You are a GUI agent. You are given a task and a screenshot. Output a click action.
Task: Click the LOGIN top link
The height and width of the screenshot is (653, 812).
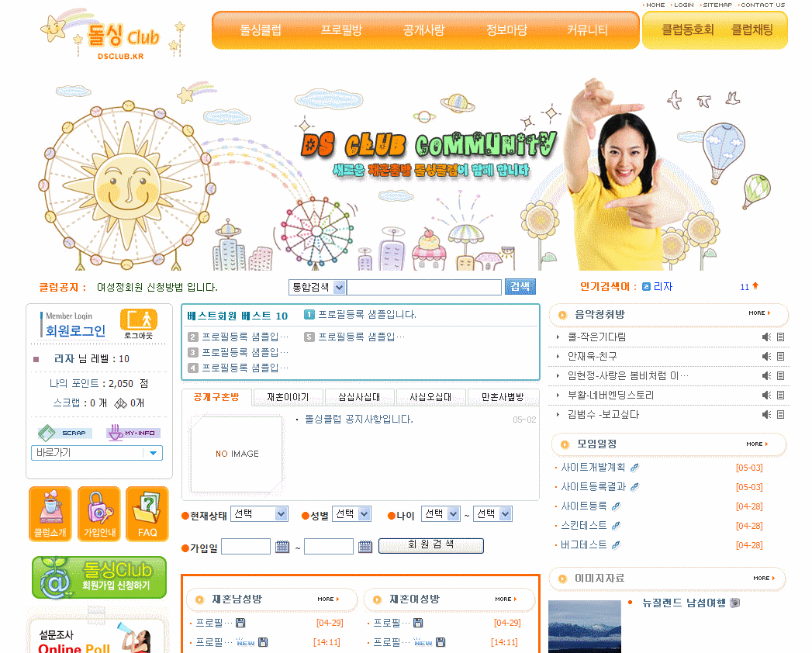pyautogui.click(x=682, y=5)
